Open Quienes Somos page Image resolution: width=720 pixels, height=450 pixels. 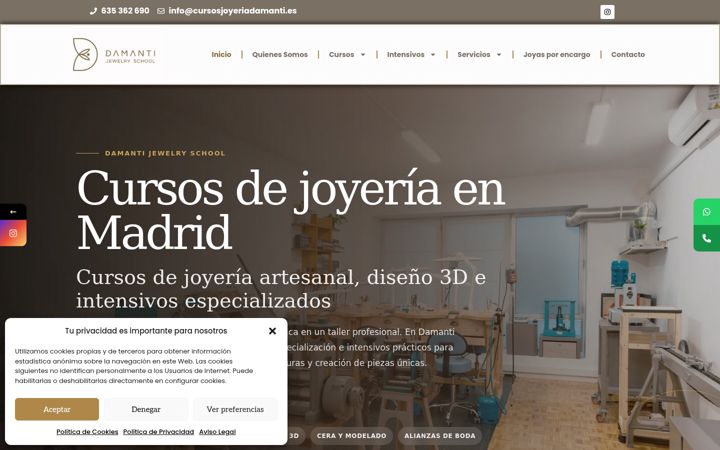coord(280,54)
